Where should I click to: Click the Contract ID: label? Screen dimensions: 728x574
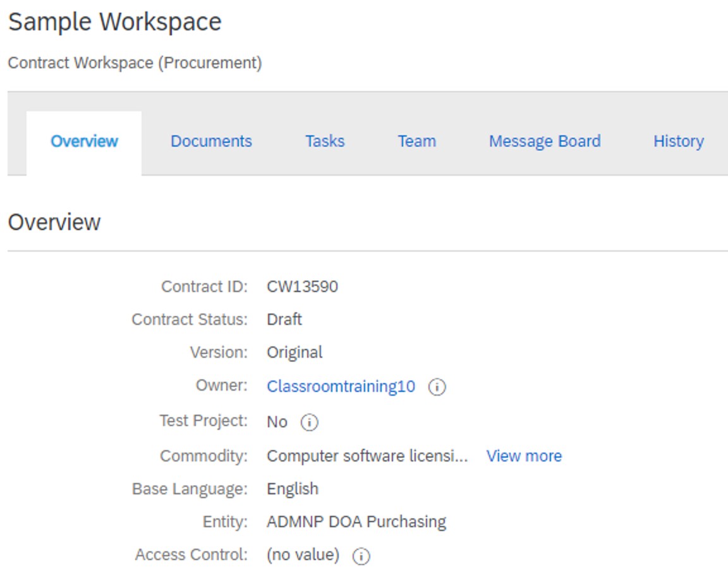[204, 286]
